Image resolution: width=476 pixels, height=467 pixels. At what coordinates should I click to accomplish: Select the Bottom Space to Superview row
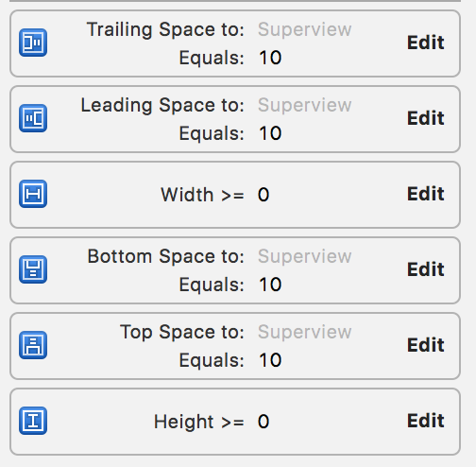point(235,270)
